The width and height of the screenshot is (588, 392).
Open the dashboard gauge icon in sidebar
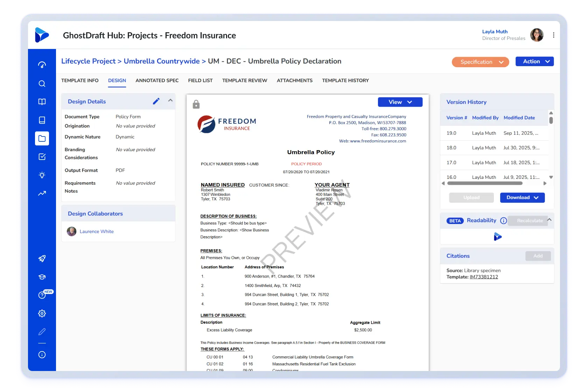point(42,65)
